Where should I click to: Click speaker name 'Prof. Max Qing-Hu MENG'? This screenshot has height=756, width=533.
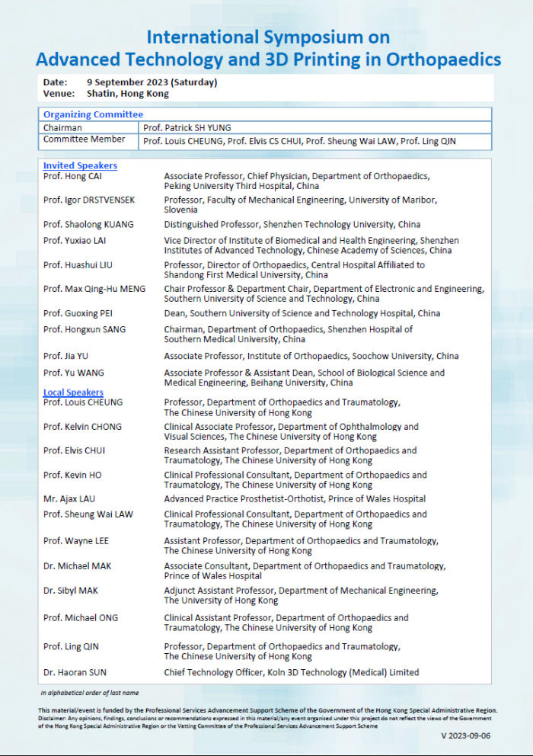[x=94, y=290]
